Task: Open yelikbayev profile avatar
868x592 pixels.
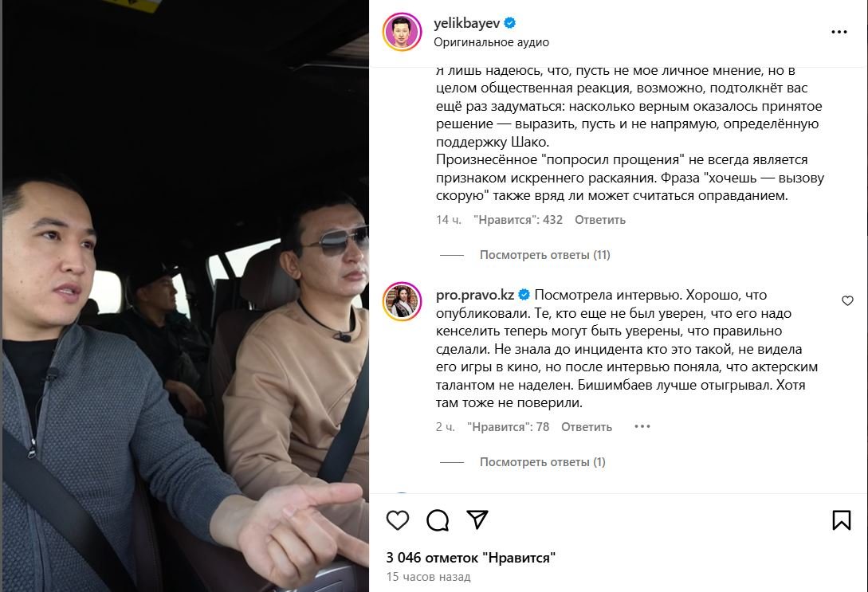Action: click(x=402, y=32)
